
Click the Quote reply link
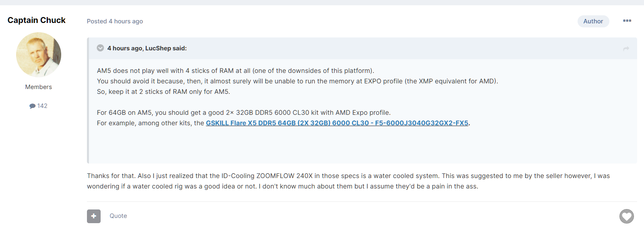(118, 216)
